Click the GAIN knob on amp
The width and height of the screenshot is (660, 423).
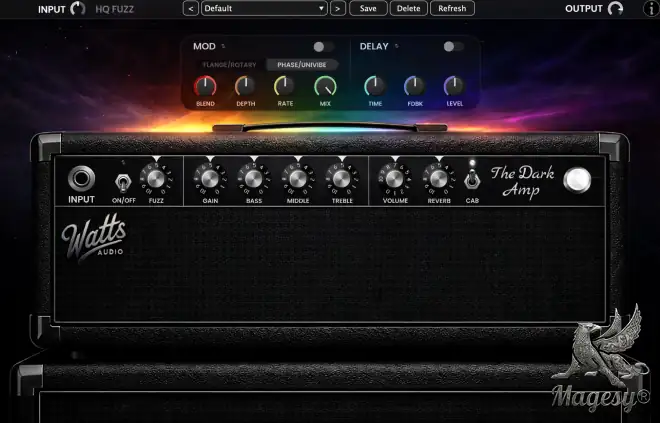click(210, 178)
